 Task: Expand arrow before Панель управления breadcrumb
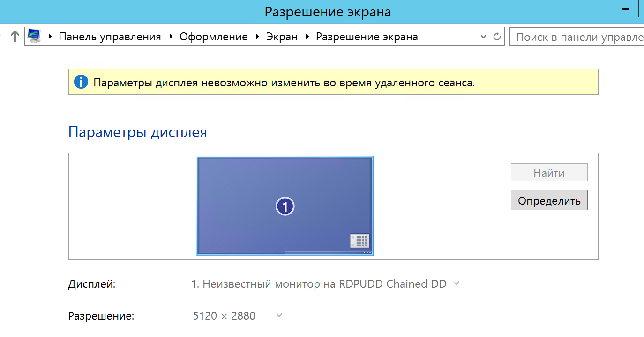[50, 37]
